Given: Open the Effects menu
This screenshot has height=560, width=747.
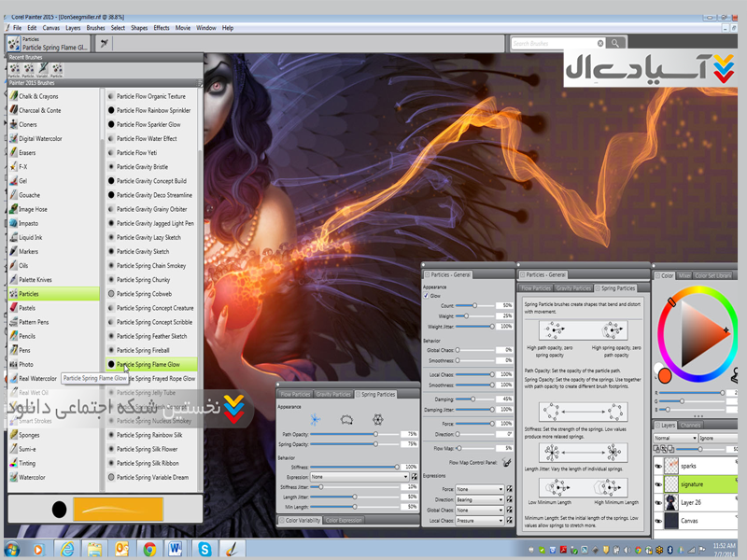Looking at the screenshot, I should (162, 28).
